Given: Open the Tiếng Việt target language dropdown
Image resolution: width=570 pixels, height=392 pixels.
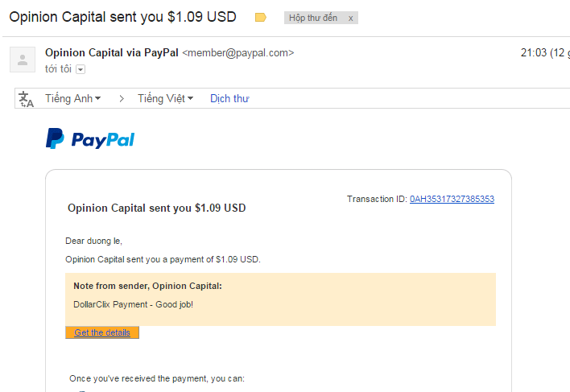Looking at the screenshot, I should point(165,99).
